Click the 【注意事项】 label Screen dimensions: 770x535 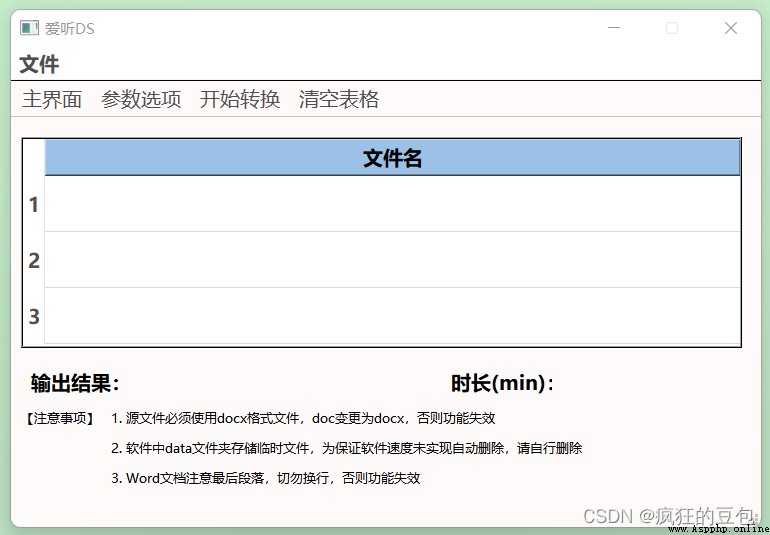pos(60,419)
